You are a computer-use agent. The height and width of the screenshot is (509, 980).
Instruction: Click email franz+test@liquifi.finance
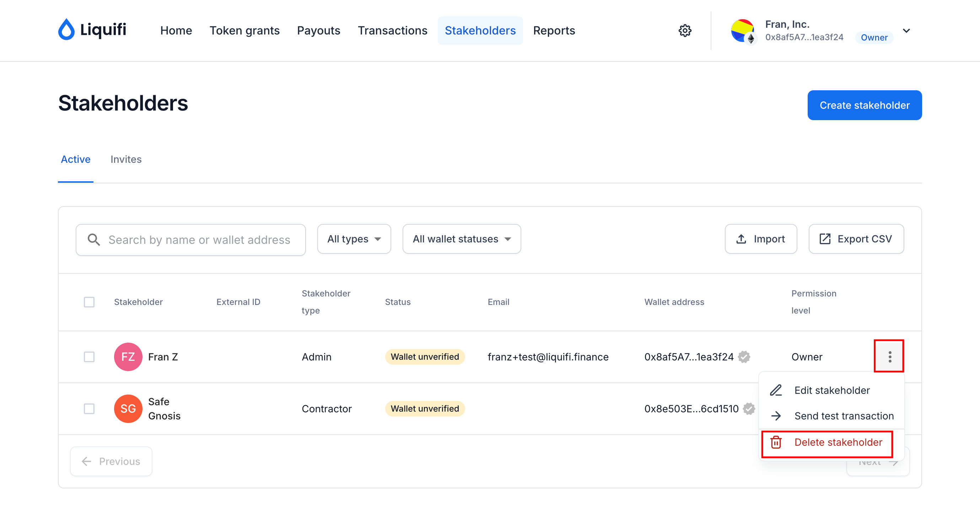548,357
